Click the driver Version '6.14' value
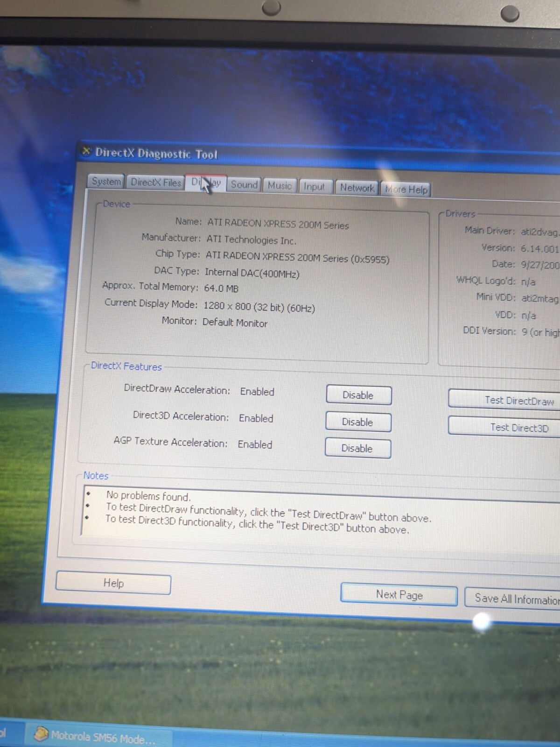This screenshot has width=560, height=747. (540, 248)
